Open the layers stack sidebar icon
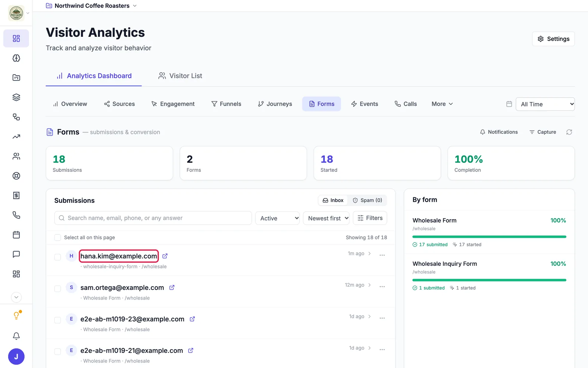This screenshot has height=368, width=588. [16, 98]
